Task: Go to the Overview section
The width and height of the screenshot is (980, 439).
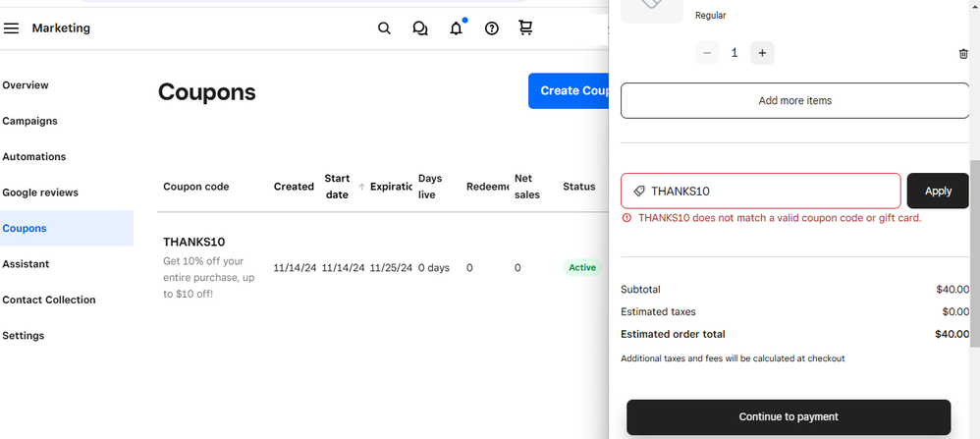Action: (x=26, y=85)
